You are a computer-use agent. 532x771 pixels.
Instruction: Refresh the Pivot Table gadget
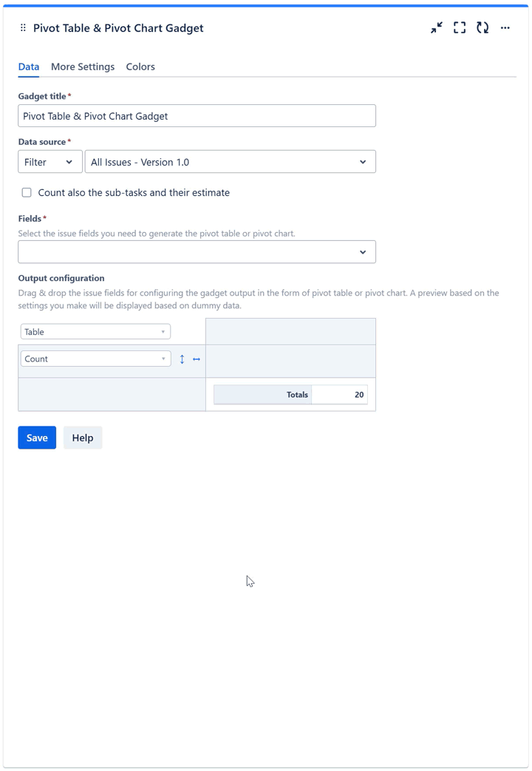tap(482, 28)
